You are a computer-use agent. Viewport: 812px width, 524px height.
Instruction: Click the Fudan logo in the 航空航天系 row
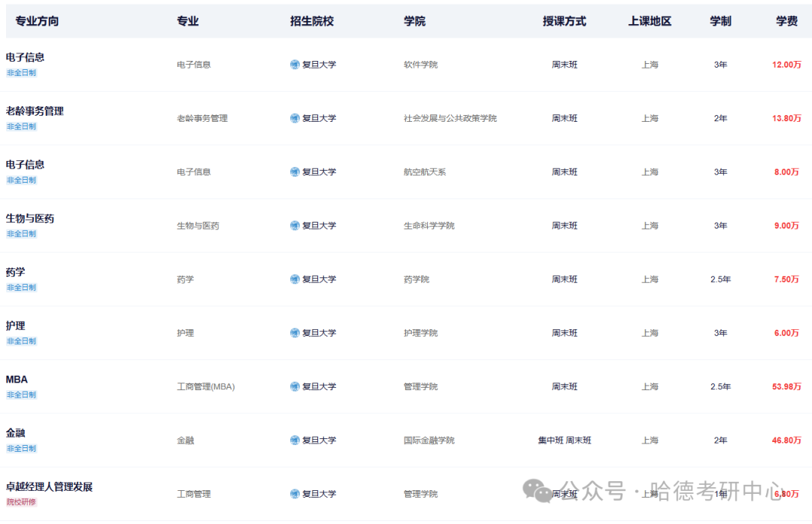pos(295,172)
